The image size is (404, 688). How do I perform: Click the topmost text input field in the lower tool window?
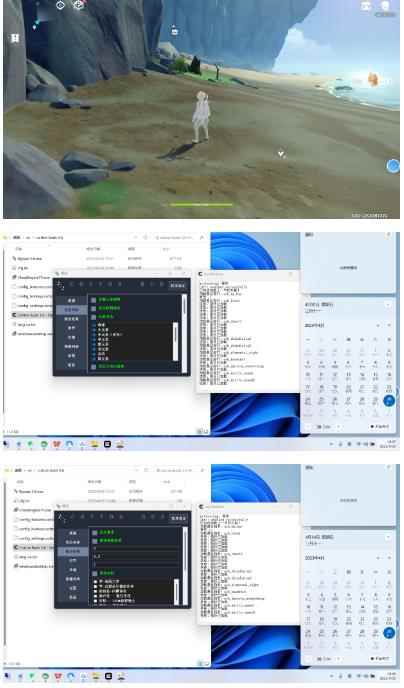coord(136,548)
